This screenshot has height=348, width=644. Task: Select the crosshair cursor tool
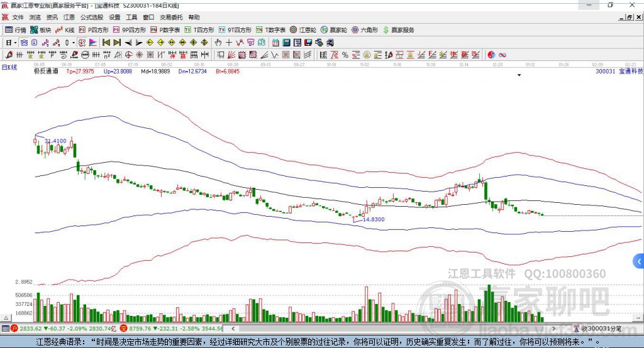pos(229,43)
